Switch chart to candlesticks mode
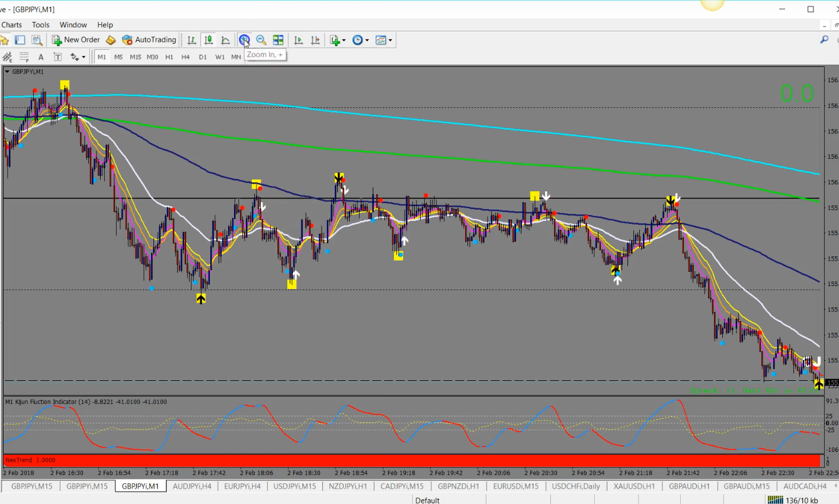 (x=209, y=40)
